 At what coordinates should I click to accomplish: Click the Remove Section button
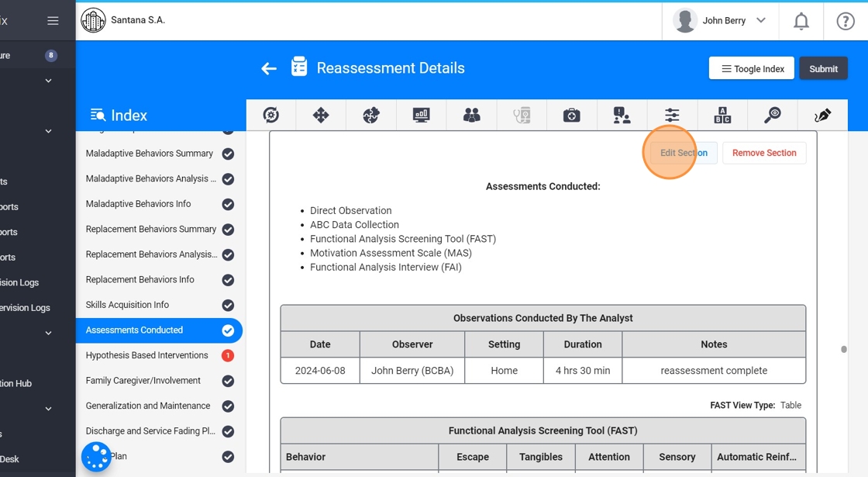click(764, 153)
